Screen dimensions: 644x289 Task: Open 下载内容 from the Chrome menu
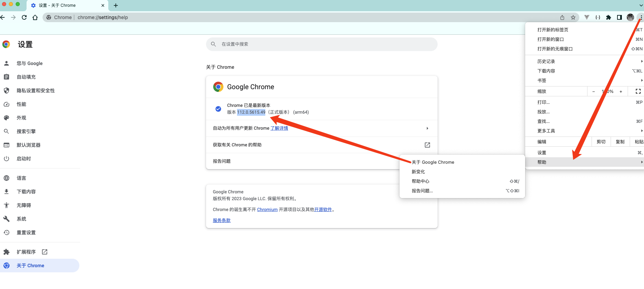pyautogui.click(x=584, y=71)
